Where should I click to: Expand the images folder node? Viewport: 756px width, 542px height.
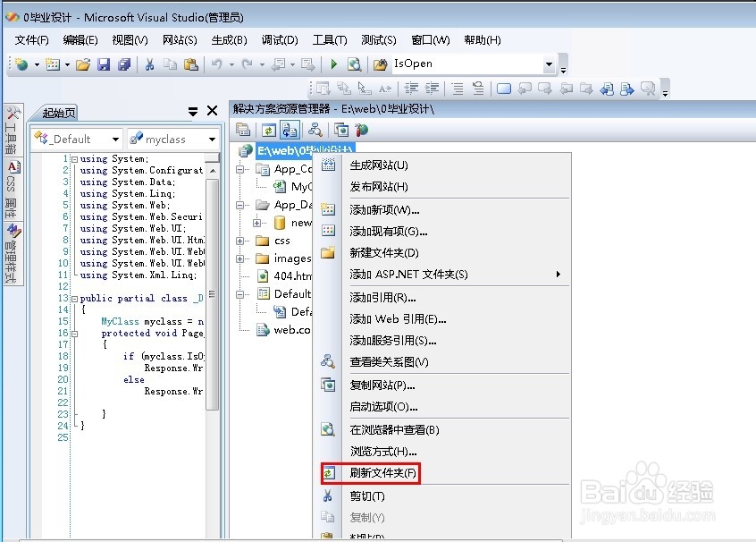click(x=239, y=258)
